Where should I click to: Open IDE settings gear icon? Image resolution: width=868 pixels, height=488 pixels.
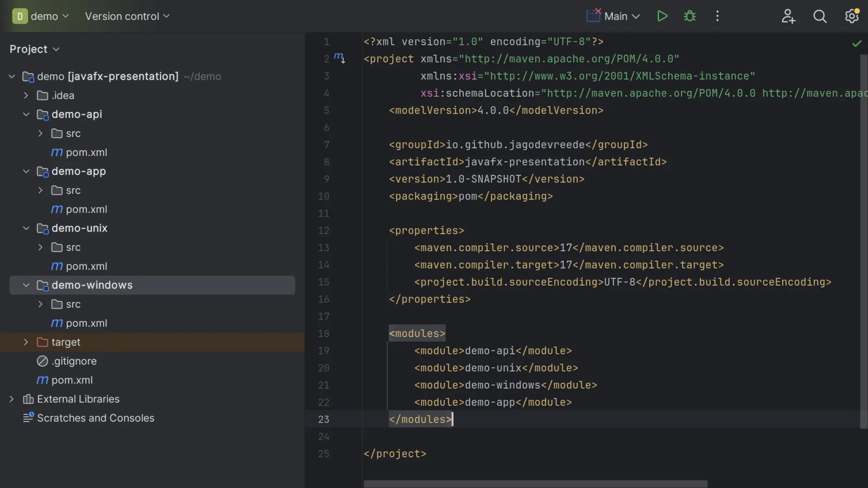tap(851, 16)
